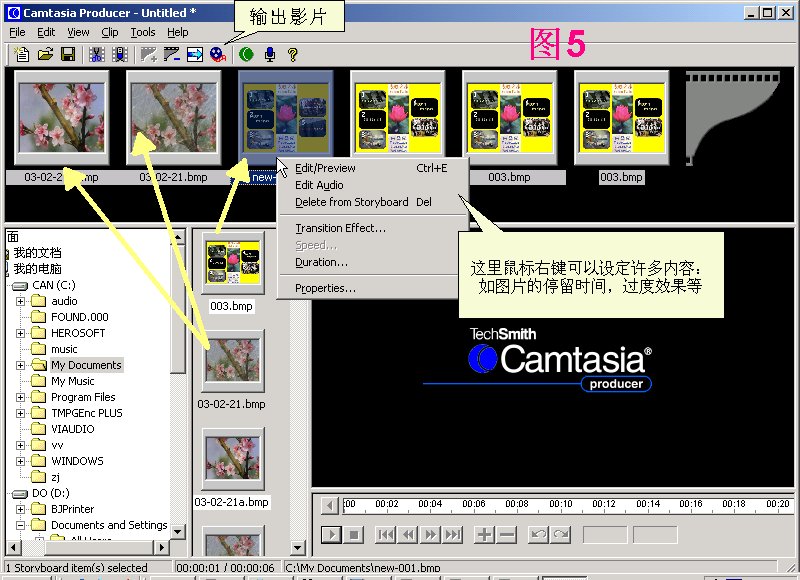Choose Transition Effect from context menu

click(x=340, y=228)
